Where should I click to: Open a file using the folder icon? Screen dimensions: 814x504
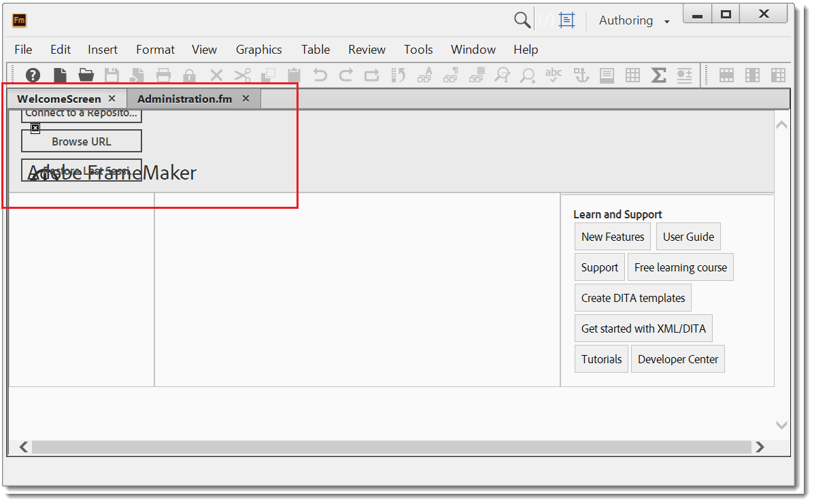point(84,75)
